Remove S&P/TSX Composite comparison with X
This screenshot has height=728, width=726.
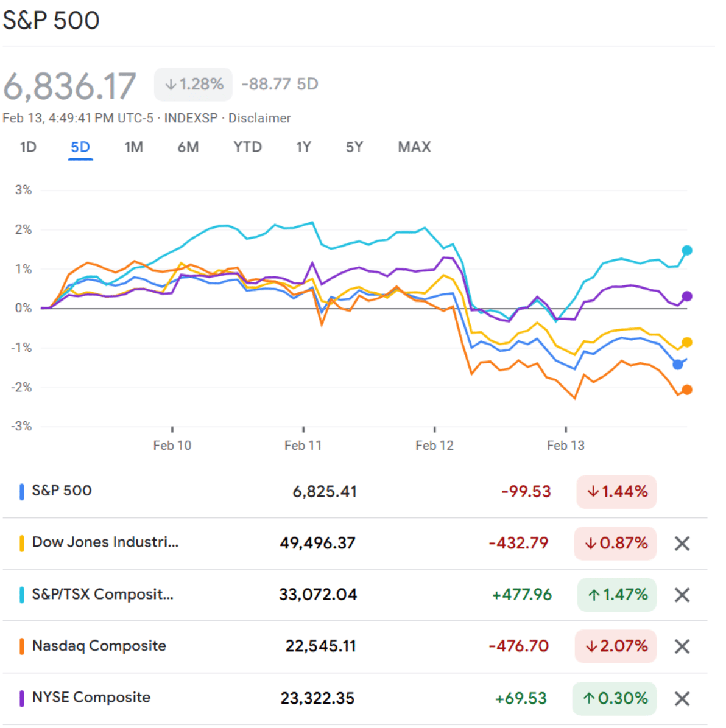[682, 595]
